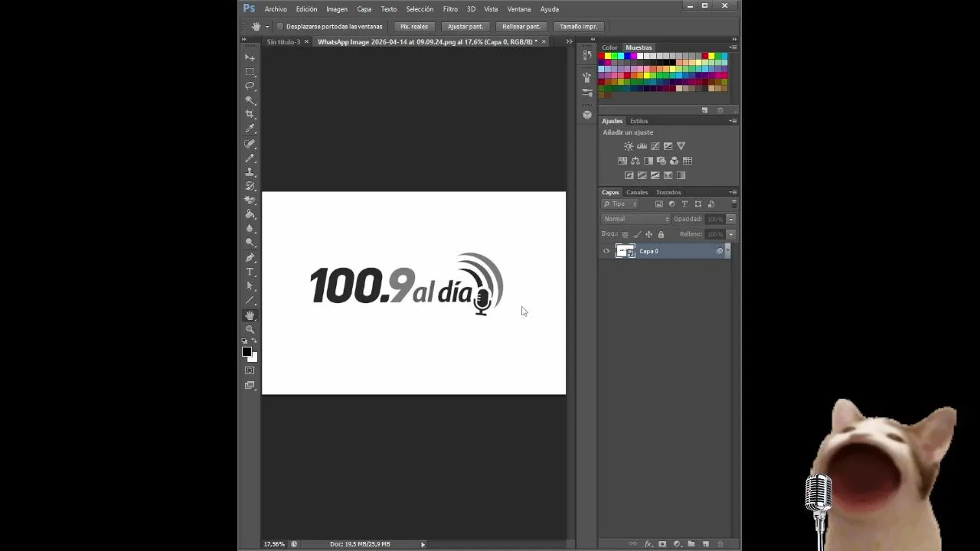
Task: Select the Type tool
Action: pyautogui.click(x=250, y=272)
